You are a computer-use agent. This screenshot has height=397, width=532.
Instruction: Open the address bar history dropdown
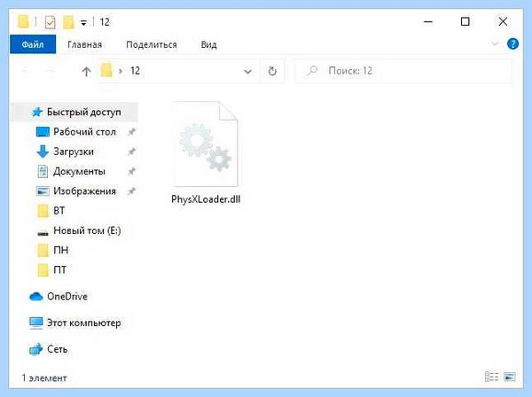pyautogui.click(x=248, y=71)
